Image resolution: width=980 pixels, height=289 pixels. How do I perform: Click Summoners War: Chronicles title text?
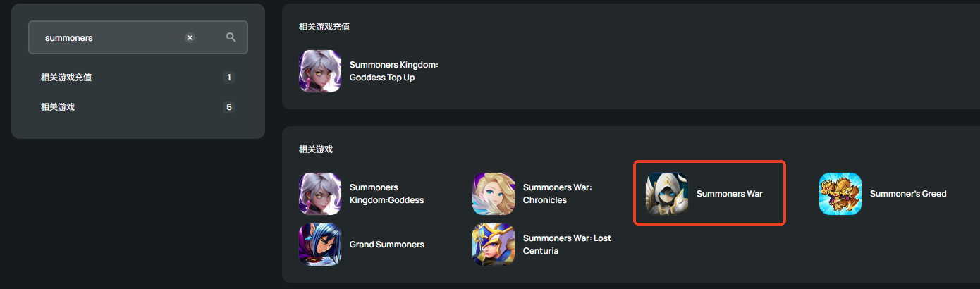click(x=557, y=194)
